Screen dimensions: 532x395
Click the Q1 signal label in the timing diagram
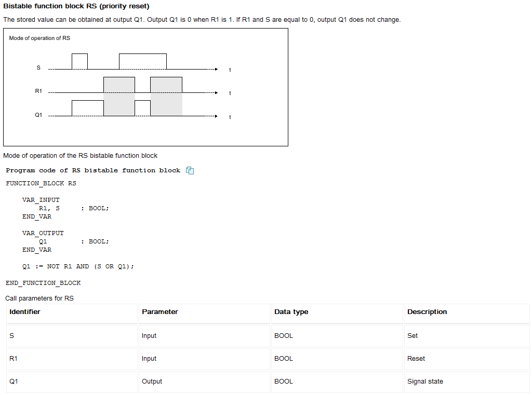click(38, 115)
